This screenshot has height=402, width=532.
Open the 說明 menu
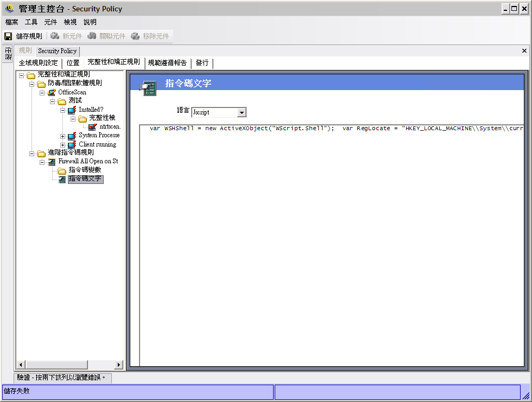click(90, 22)
